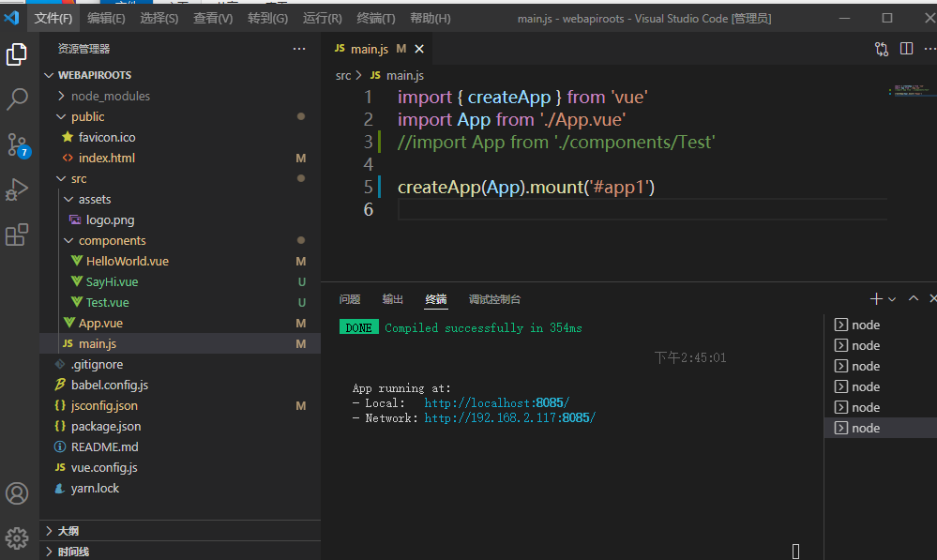Open the Explorer view in activity bar

17,55
